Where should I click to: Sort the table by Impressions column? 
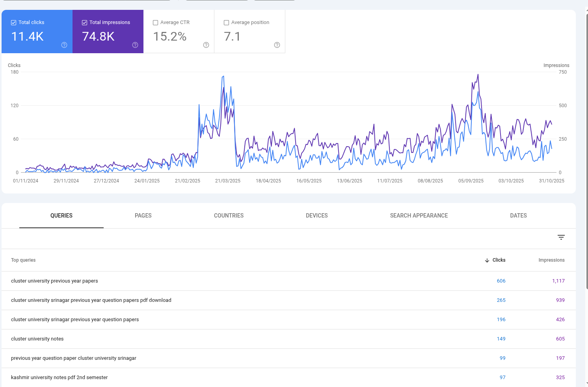pyautogui.click(x=551, y=260)
